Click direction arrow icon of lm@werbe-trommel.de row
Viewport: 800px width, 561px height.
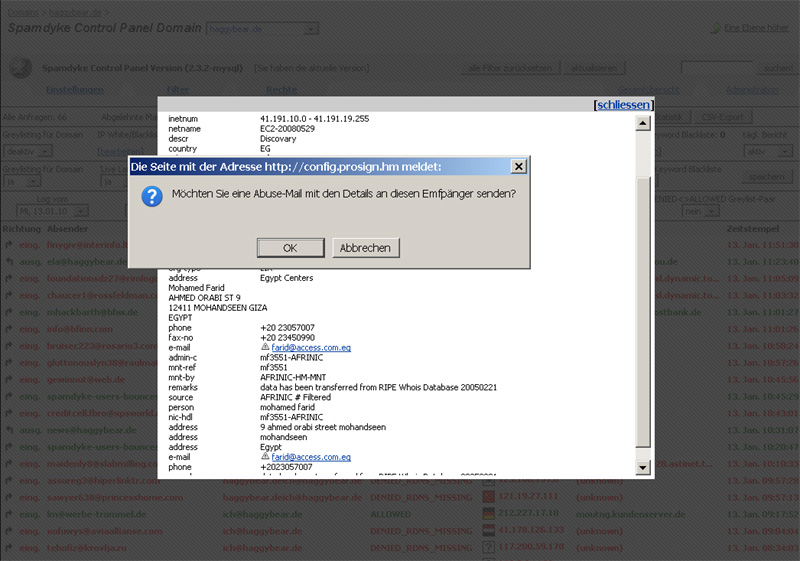click(x=9, y=514)
